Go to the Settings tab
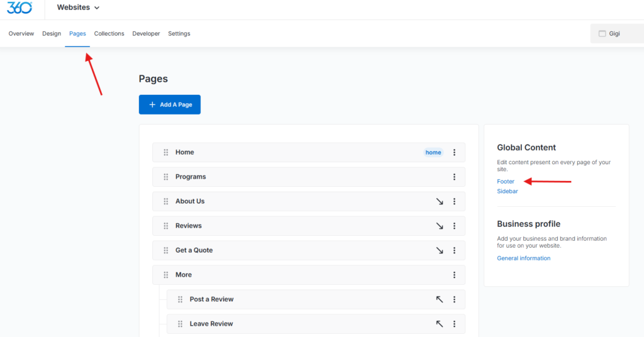Viewport: 644px width, 337px height. pyautogui.click(x=179, y=33)
